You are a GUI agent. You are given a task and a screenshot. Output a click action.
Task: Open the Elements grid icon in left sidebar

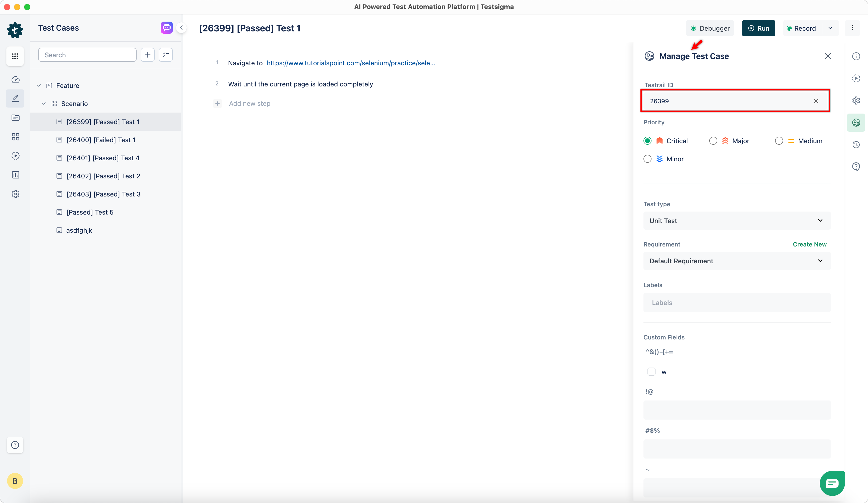(15, 137)
